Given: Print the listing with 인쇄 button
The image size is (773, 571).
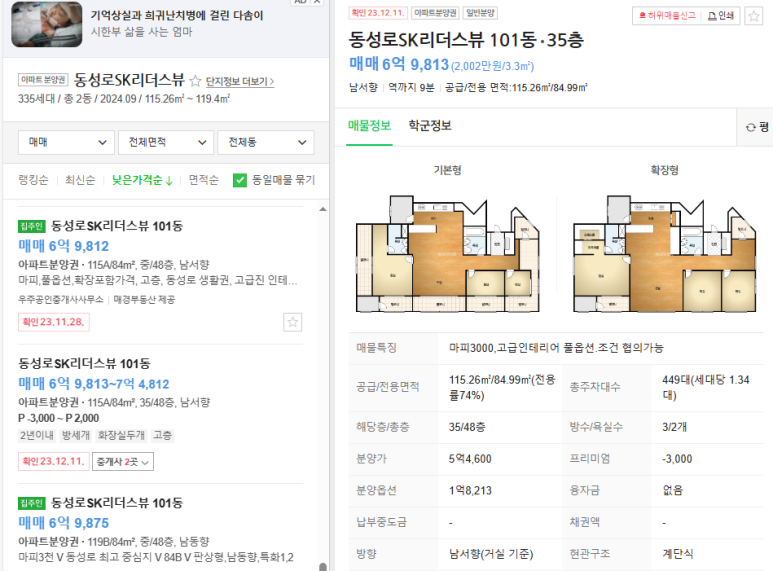Looking at the screenshot, I should pyautogui.click(x=721, y=16).
